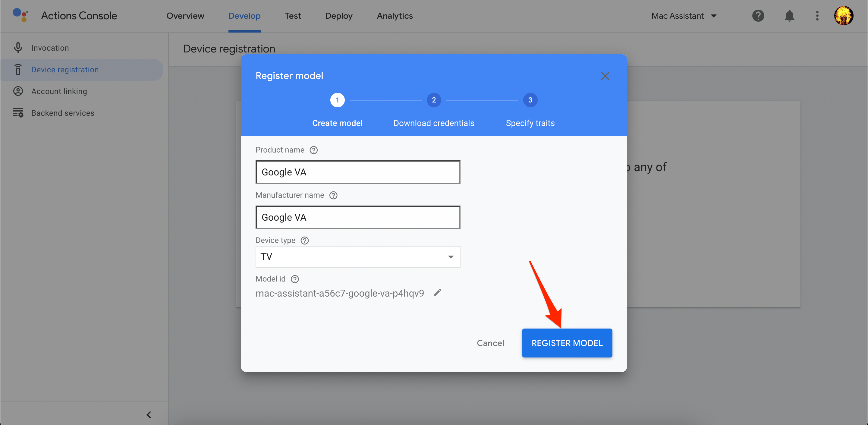Click the Device registration remote icon
This screenshot has width=868, height=425.
point(18,69)
